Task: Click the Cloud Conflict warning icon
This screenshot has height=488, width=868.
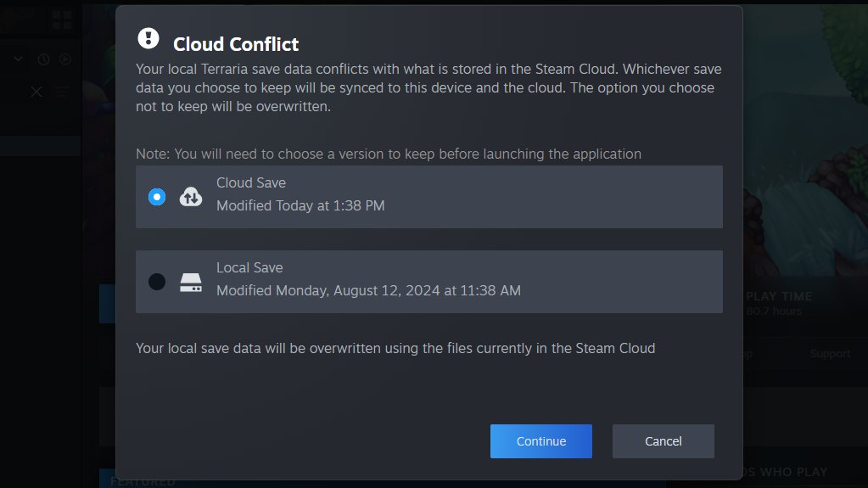Action: [x=148, y=38]
